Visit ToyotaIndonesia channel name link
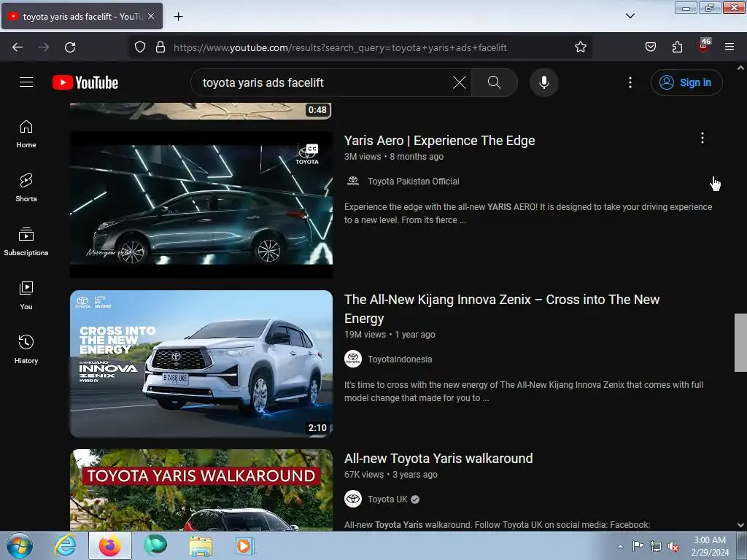 (x=400, y=359)
